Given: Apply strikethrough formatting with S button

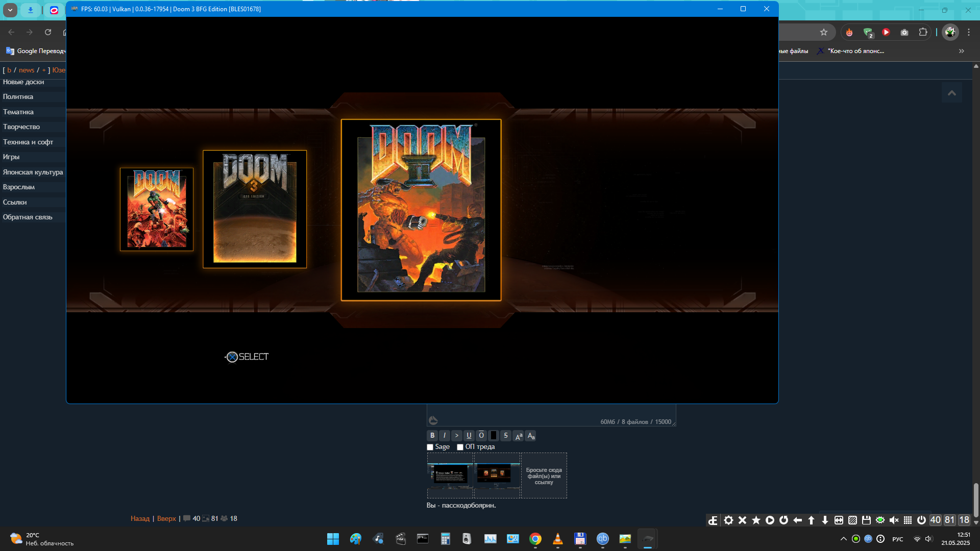Looking at the screenshot, I should click(x=505, y=436).
